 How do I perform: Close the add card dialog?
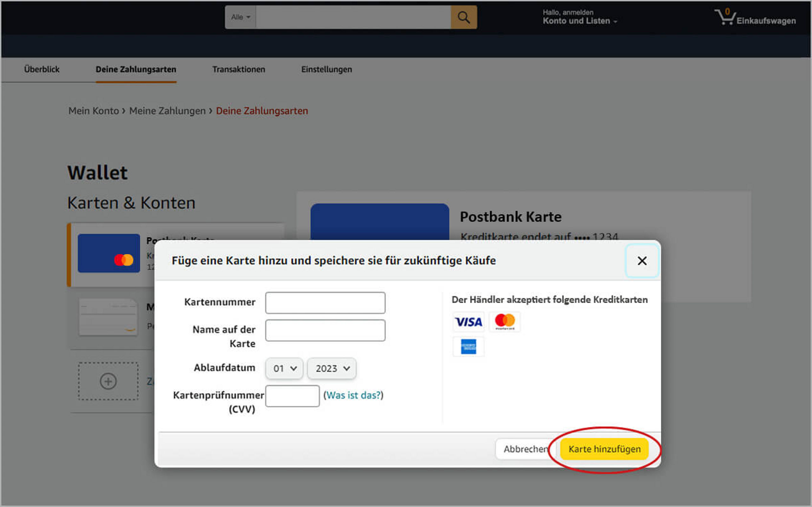point(642,261)
